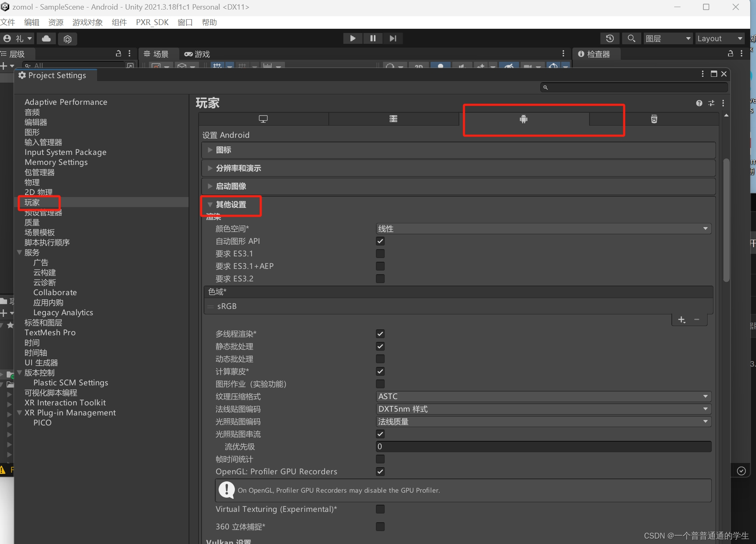Open the Layout dropdown
The width and height of the screenshot is (756, 544).
[720, 38]
